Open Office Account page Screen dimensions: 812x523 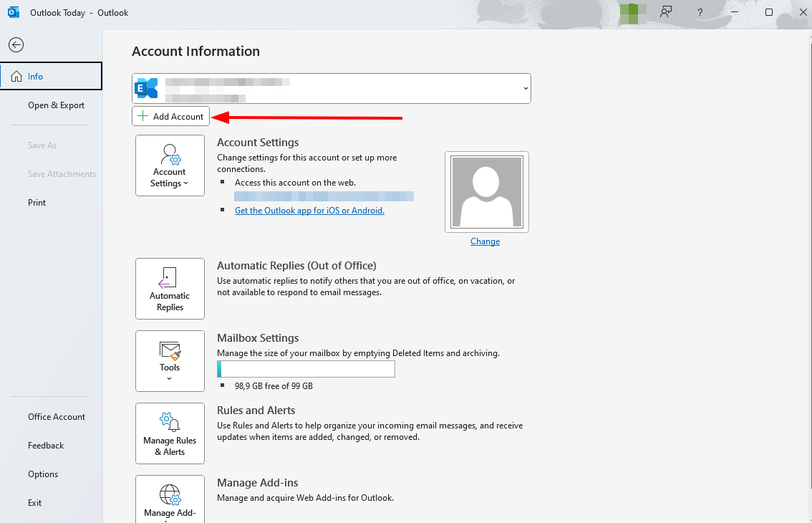57,417
